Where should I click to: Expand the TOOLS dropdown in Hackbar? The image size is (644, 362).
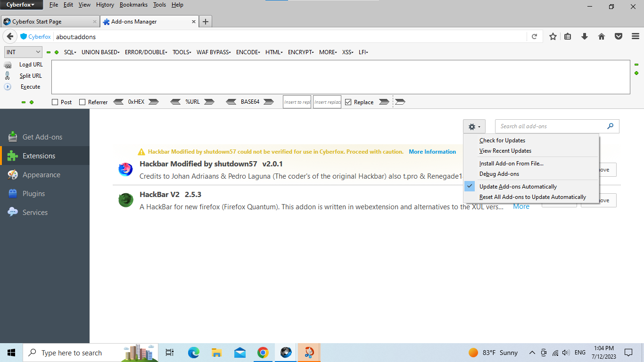[182, 52]
